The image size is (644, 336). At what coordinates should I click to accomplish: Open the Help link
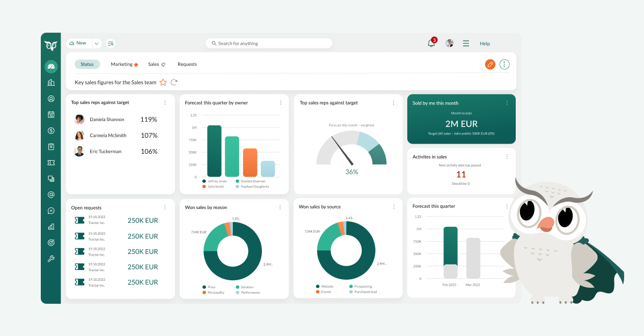point(485,43)
